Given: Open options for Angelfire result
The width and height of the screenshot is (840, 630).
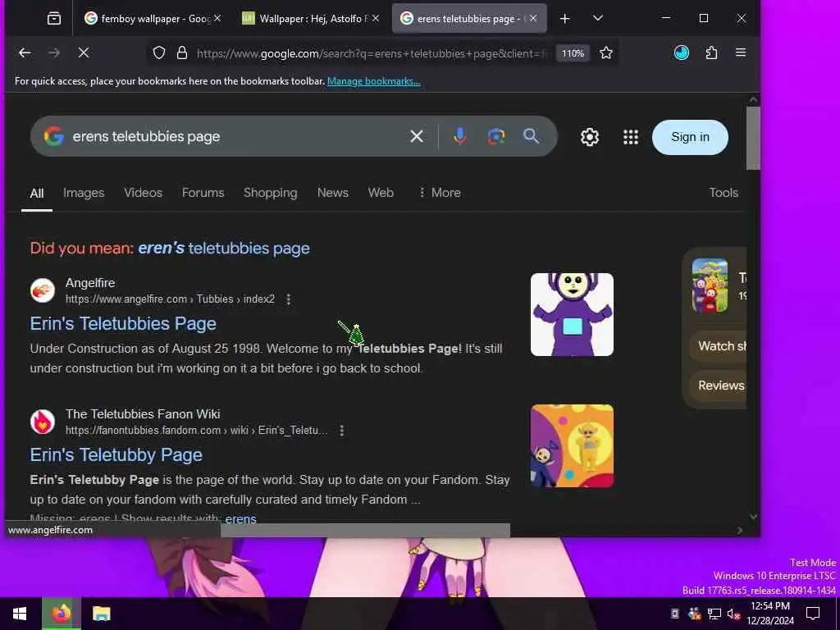Looking at the screenshot, I should pyautogui.click(x=288, y=299).
